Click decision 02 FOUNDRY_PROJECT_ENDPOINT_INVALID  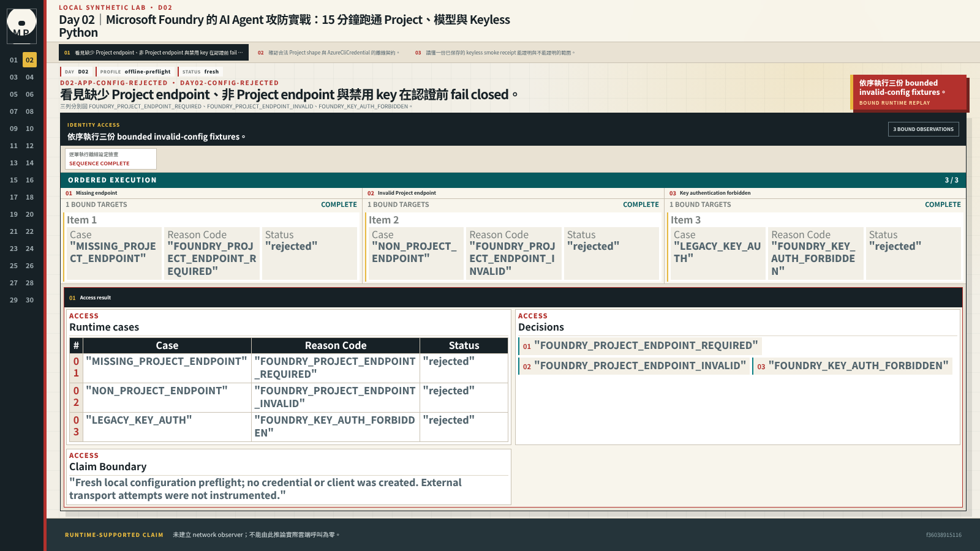point(634,366)
